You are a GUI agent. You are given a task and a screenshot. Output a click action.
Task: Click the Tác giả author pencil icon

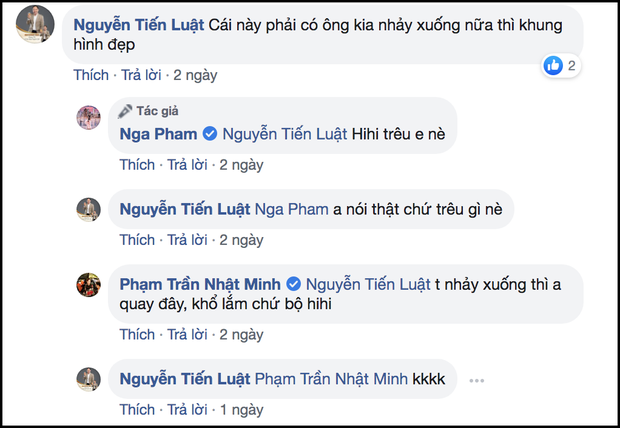[126, 111]
